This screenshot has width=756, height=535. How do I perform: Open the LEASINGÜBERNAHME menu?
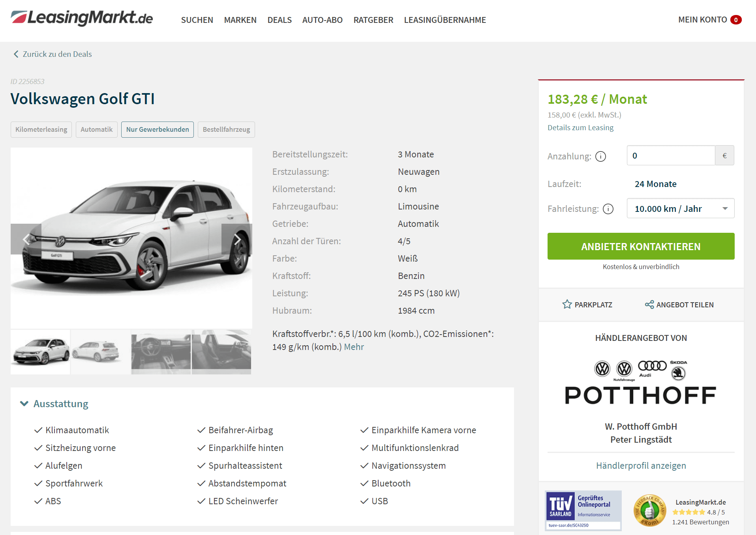pyautogui.click(x=445, y=20)
